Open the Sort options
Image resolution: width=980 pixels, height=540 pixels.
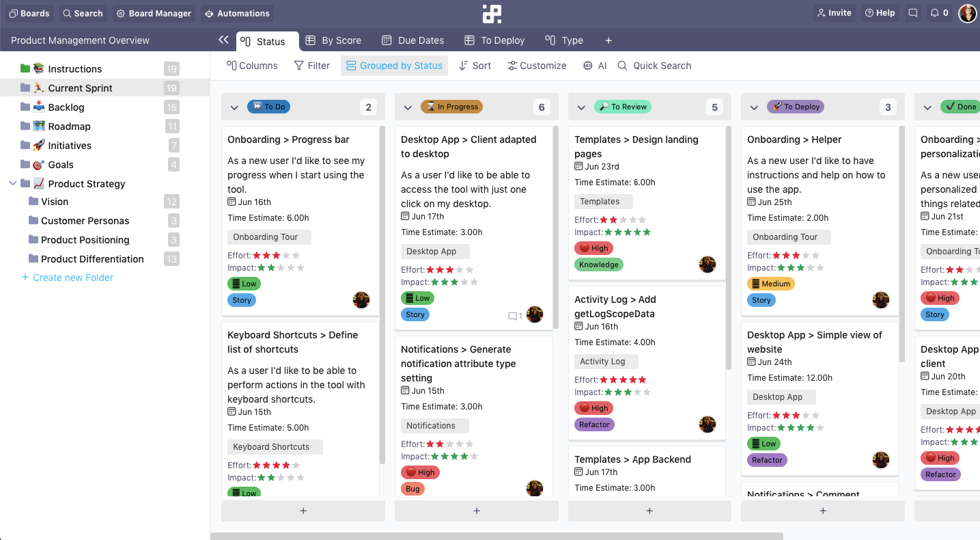475,66
